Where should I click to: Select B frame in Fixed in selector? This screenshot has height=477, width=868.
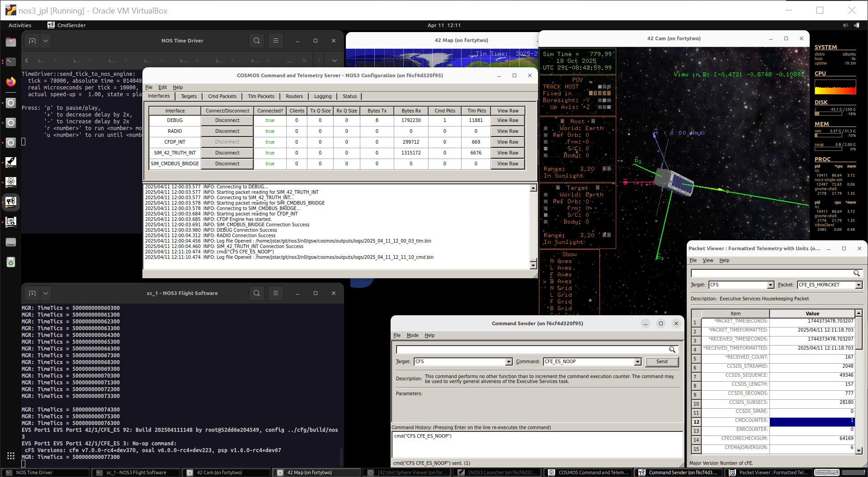[x=609, y=94]
